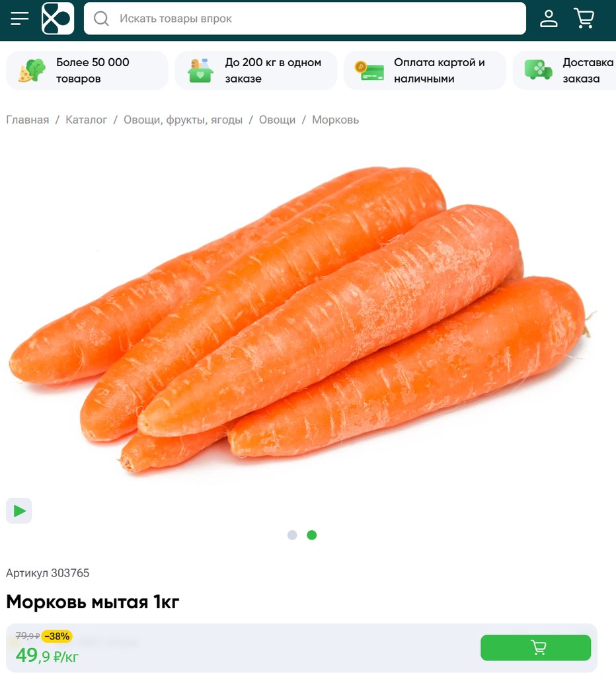
Task: Click the delivery truck banner icon
Action: pos(538,70)
